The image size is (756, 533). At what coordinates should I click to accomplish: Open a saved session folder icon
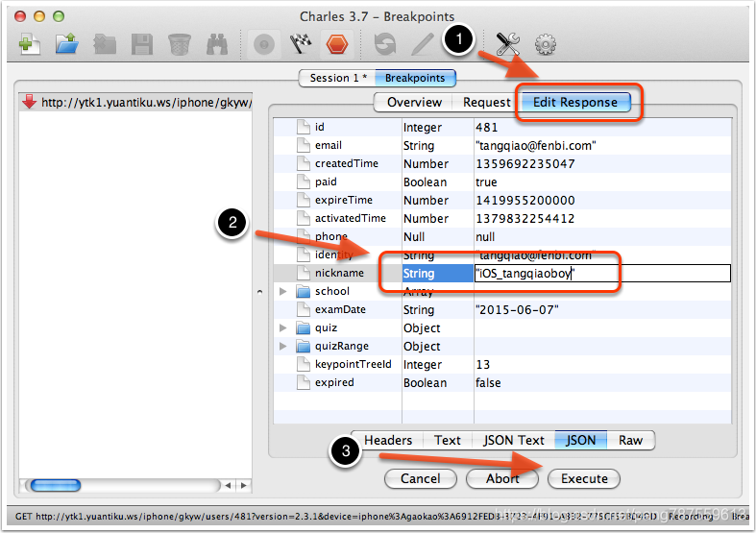click(x=67, y=44)
